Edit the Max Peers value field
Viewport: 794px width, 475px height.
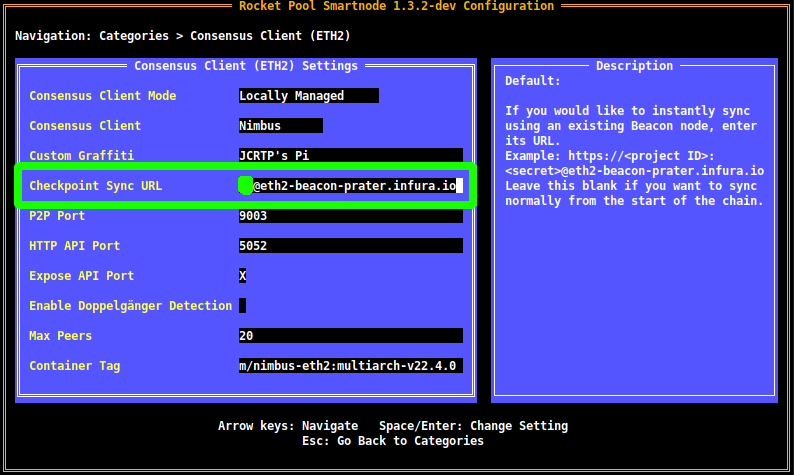[x=350, y=336]
